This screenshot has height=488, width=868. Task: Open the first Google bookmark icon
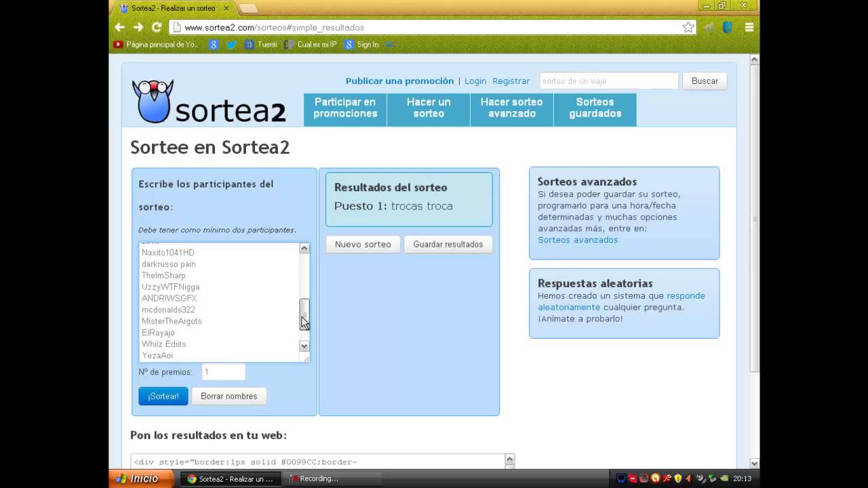coord(214,45)
